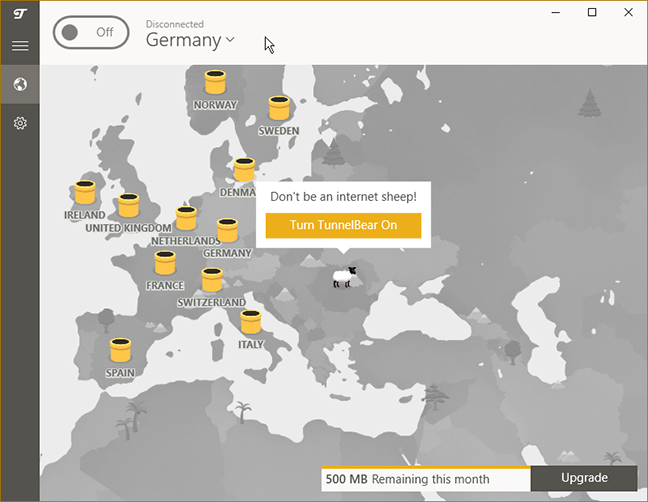Select the Germany tunnel on map
This screenshot has height=502, width=648.
click(x=228, y=230)
